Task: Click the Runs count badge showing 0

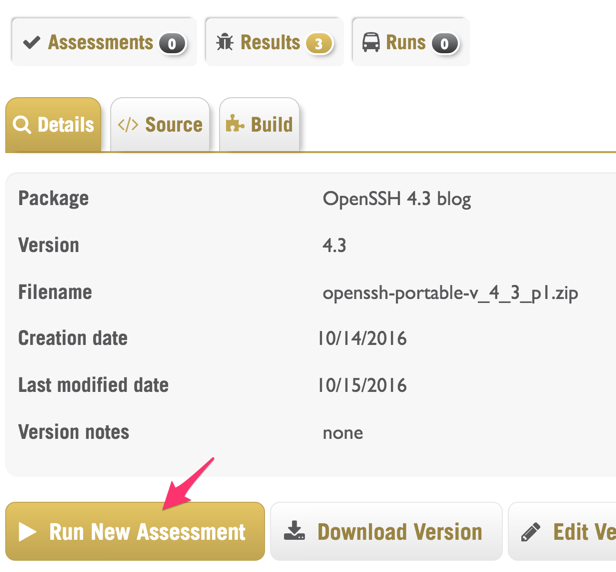Action: [444, 44]
